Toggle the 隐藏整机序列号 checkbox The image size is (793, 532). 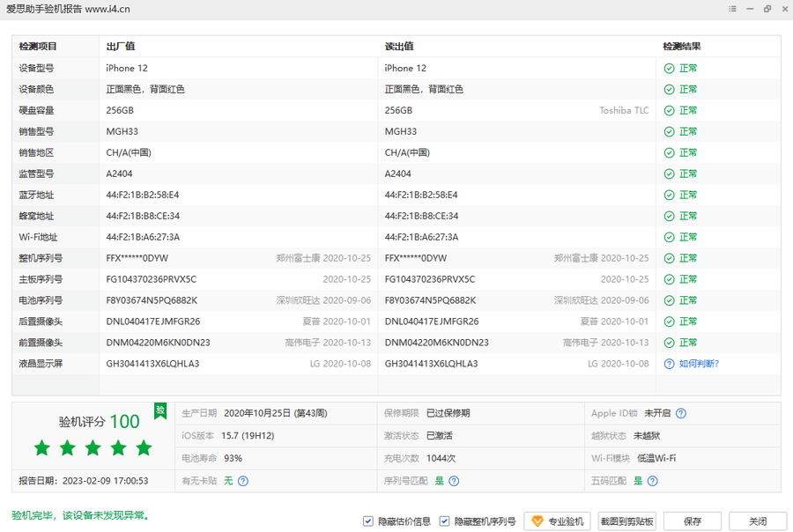pos(444,521)
